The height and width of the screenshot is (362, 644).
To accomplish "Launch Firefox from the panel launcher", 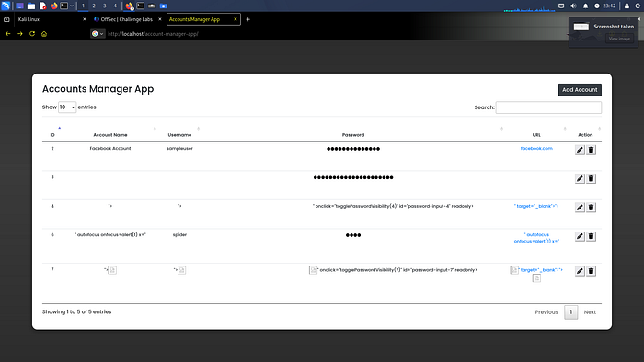I will point(53,6).
